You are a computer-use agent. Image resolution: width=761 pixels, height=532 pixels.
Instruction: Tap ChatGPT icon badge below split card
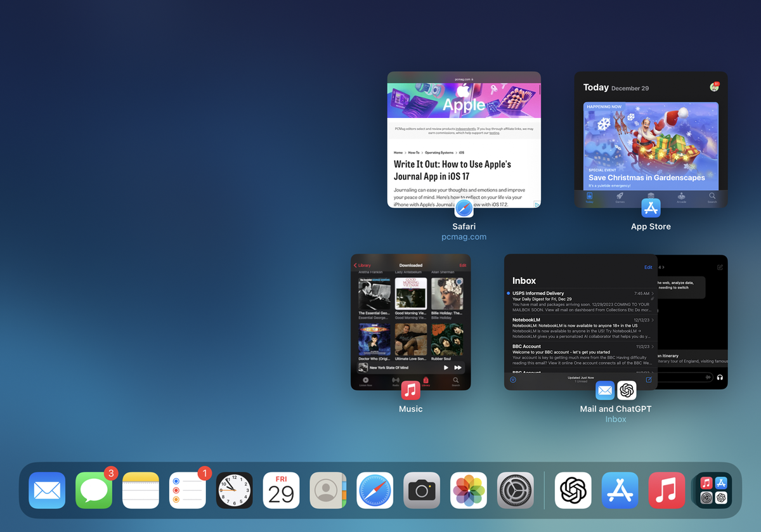point(627,391)
